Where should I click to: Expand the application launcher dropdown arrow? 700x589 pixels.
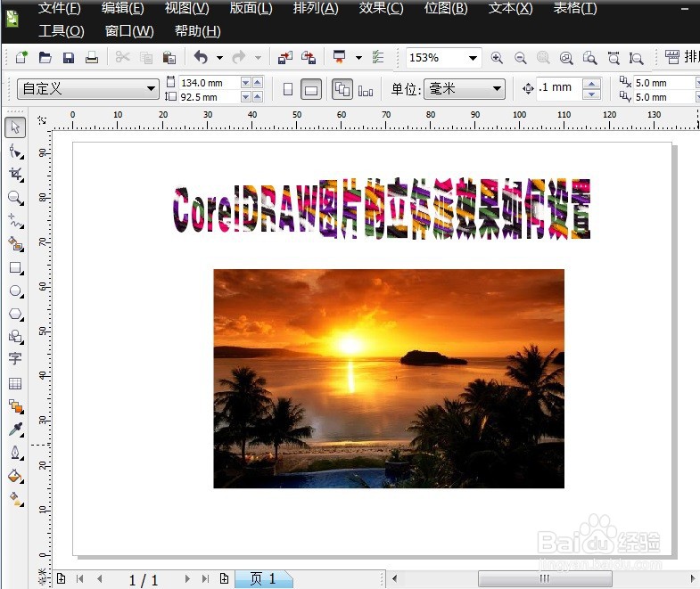(358, 58)
